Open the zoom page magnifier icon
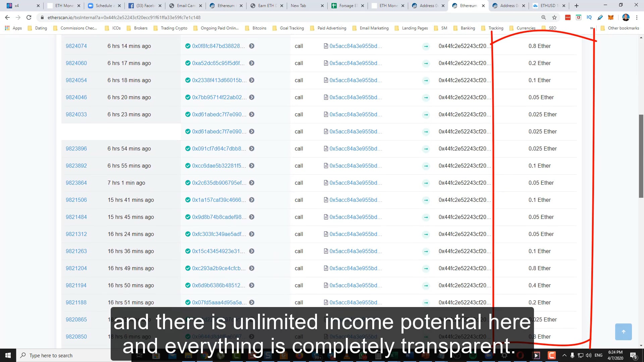This screenshot has width=644, height=362. [x=543, y=17]
